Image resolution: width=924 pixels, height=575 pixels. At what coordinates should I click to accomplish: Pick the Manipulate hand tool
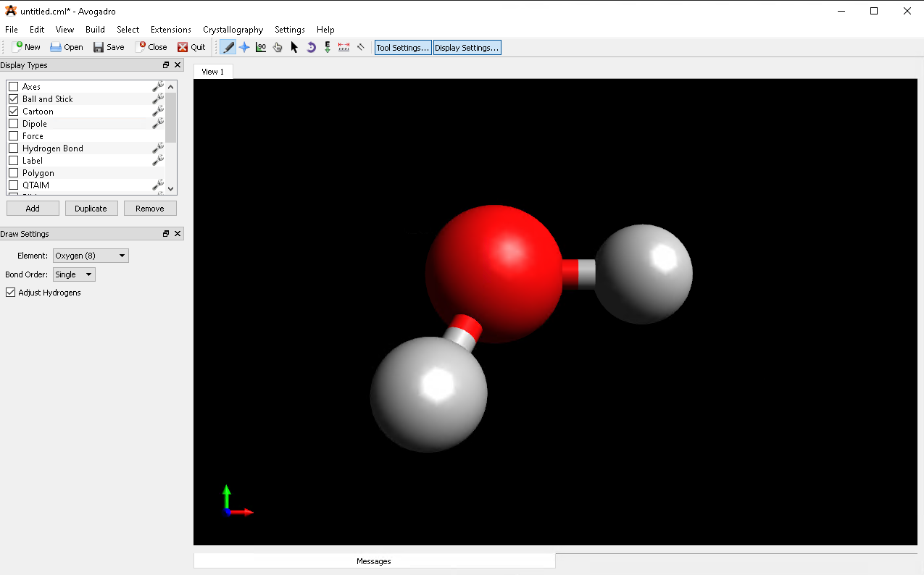[x=278, y=47]
